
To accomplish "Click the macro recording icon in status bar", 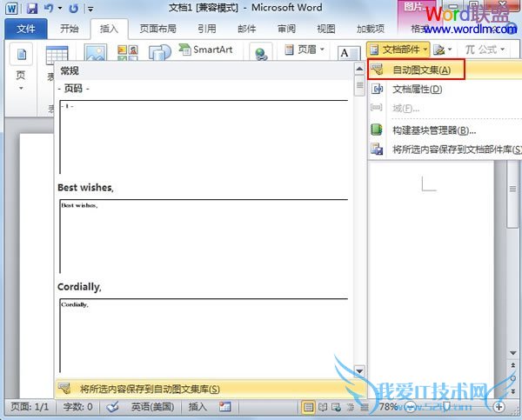I will coord(224,407).
